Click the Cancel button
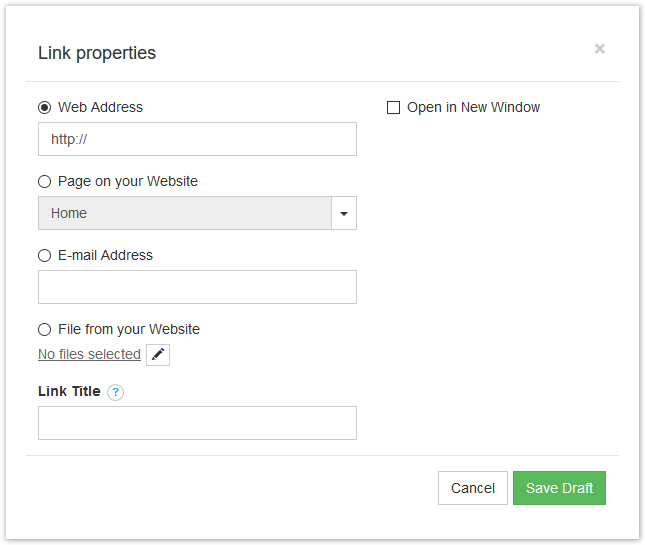The width and height of the screenshot is (645, 545). click(473, 488)
